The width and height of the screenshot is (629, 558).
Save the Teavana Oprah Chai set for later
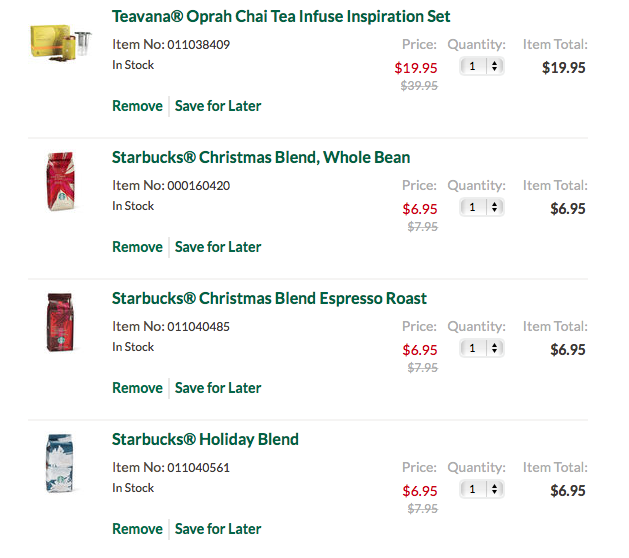[x=218, y=106]
